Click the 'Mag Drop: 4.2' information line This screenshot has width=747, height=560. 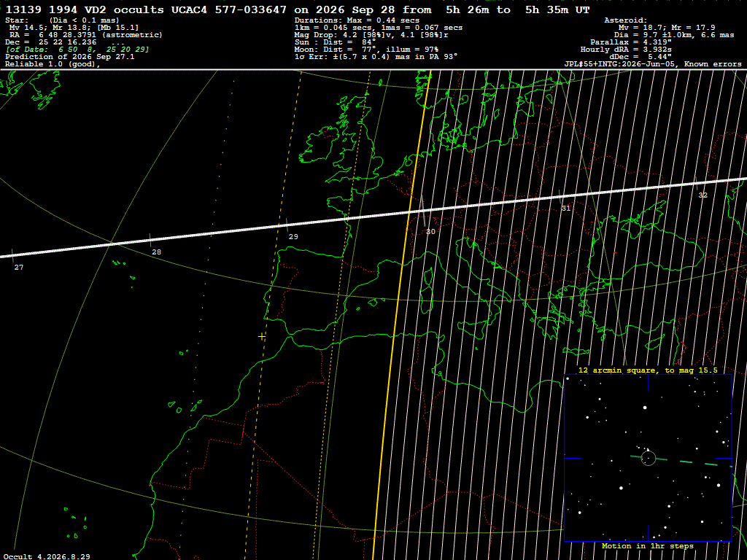pyautogui.click(x=371, y=35)
